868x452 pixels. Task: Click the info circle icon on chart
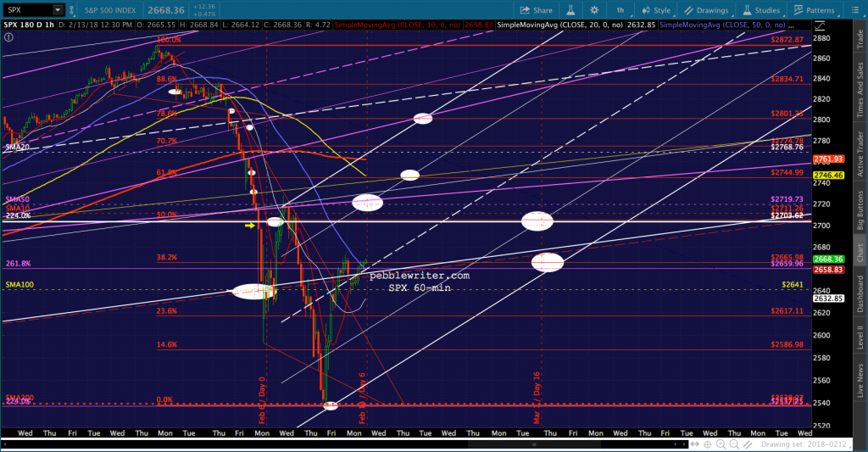point(8,37)
